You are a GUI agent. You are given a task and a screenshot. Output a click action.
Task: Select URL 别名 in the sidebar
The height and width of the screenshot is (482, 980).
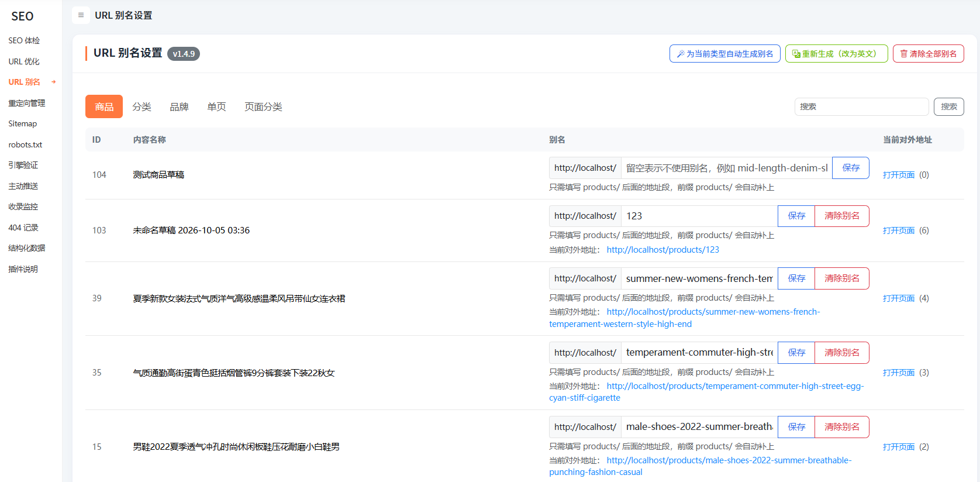(25, 82)
